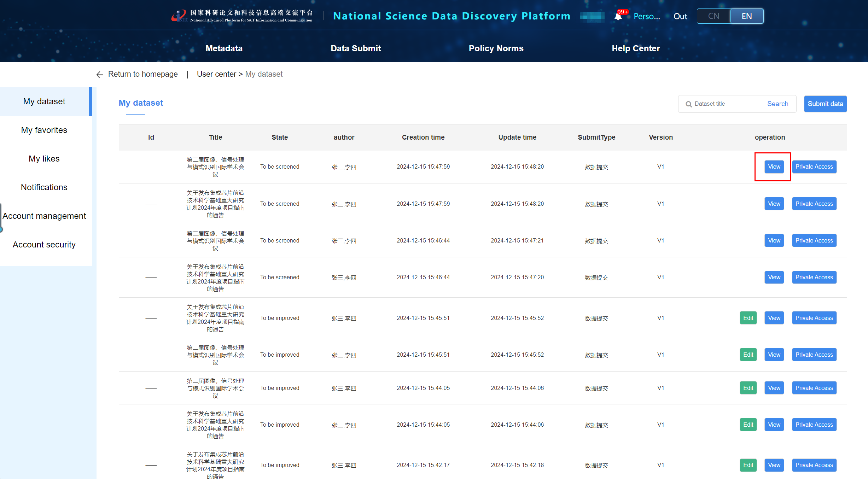
Task: Click Private Access in the second row
Action: coord(814,204)
